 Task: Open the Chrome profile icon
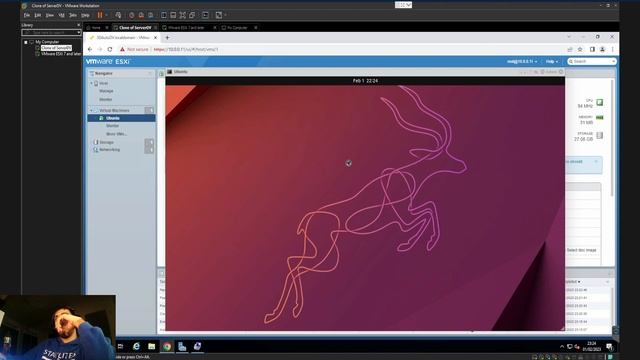(602, 49)
